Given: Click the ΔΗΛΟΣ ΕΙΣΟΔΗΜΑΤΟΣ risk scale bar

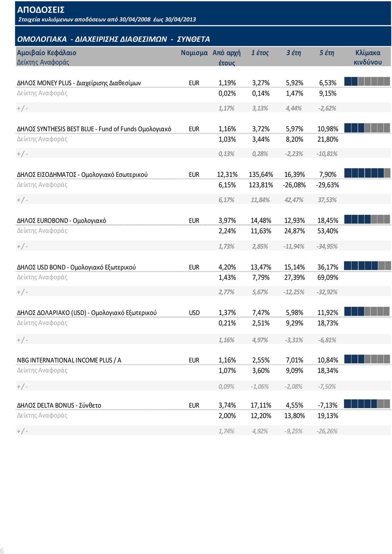Looking at the screenshot, I should (x=367, y=173).
